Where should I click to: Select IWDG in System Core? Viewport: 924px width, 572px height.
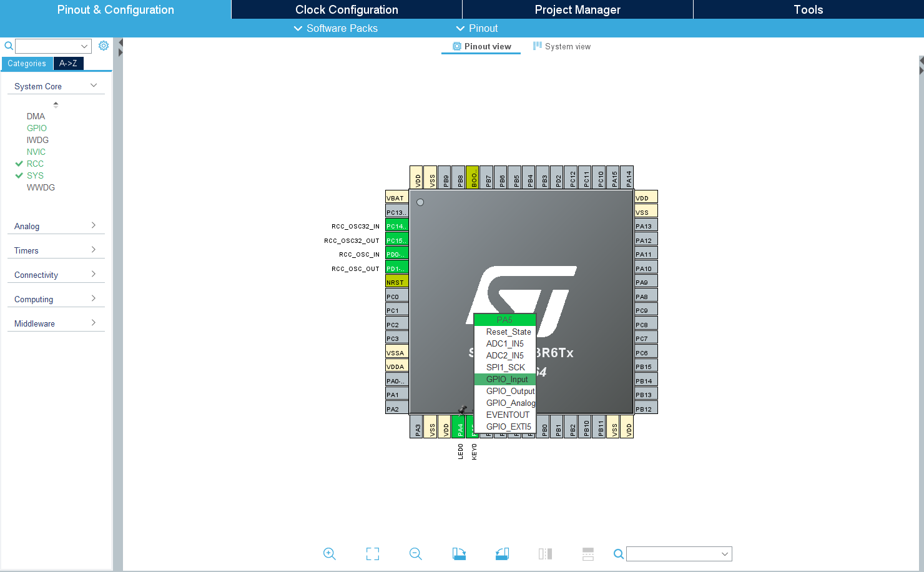[37, 140]
